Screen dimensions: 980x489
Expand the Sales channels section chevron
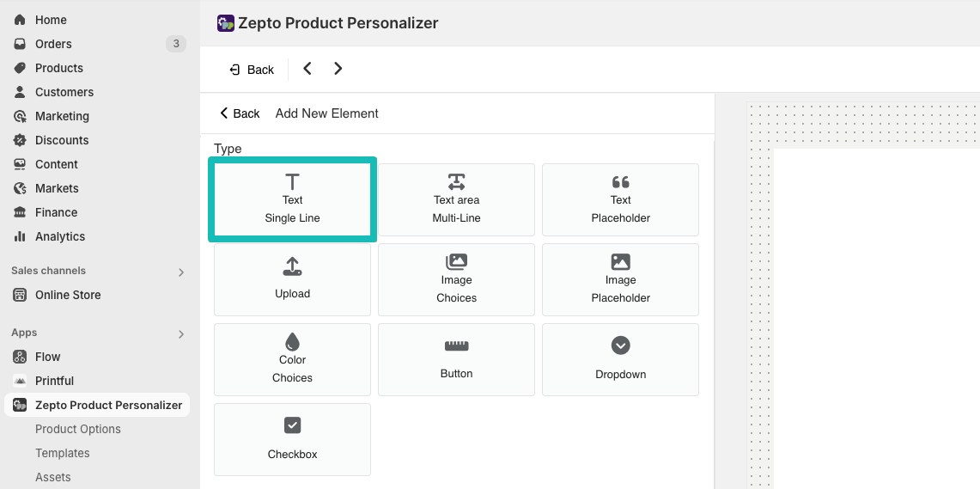181,272
